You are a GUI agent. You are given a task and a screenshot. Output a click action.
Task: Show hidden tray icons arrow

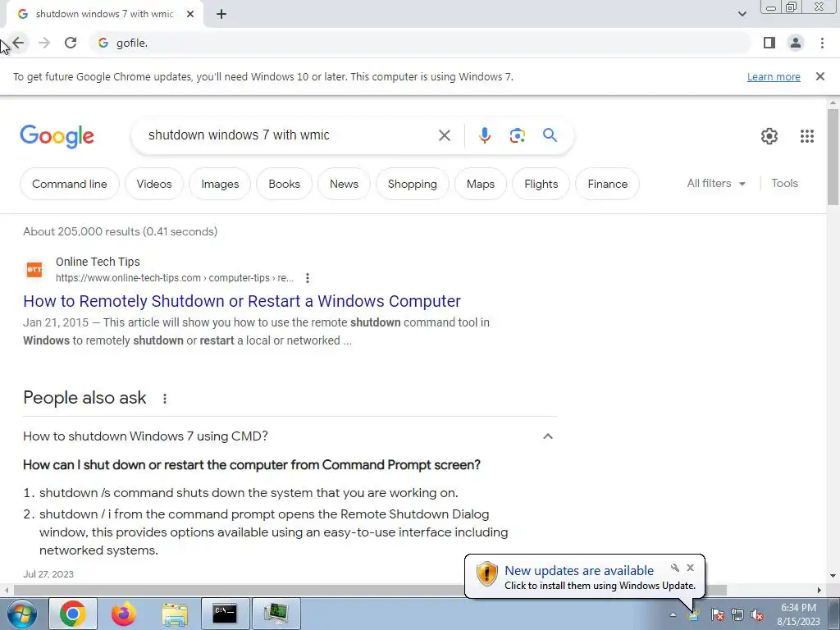click(673, 614)
